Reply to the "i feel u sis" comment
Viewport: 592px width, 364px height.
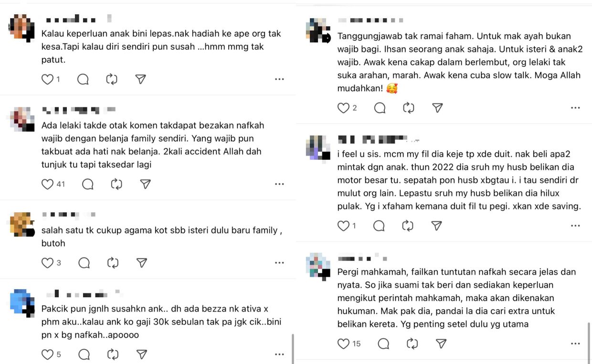click(379, 226)
